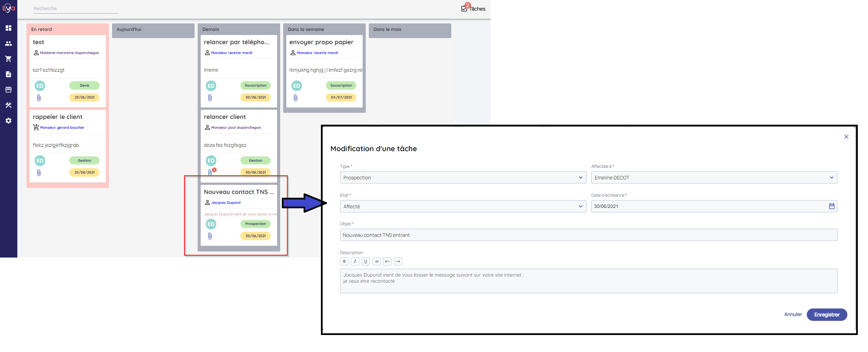Toggle italic formatting in Description
This screenshot has width=868, height=352.
355,261
